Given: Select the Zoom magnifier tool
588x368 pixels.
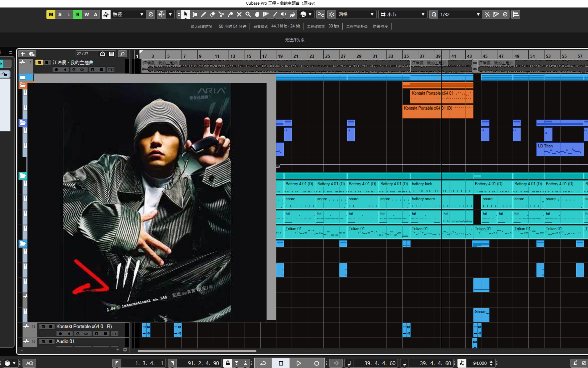Looking at the screenshot, I should point(248,14).
